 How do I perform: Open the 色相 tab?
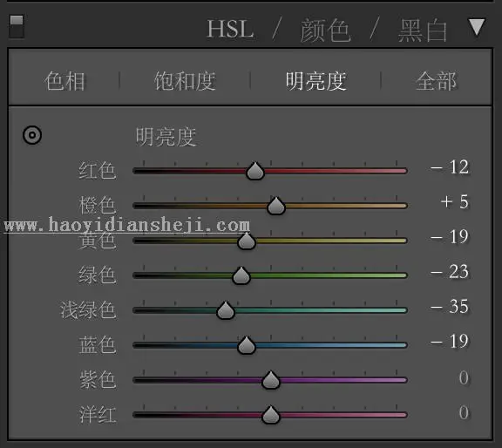click(x=65, y=81)
